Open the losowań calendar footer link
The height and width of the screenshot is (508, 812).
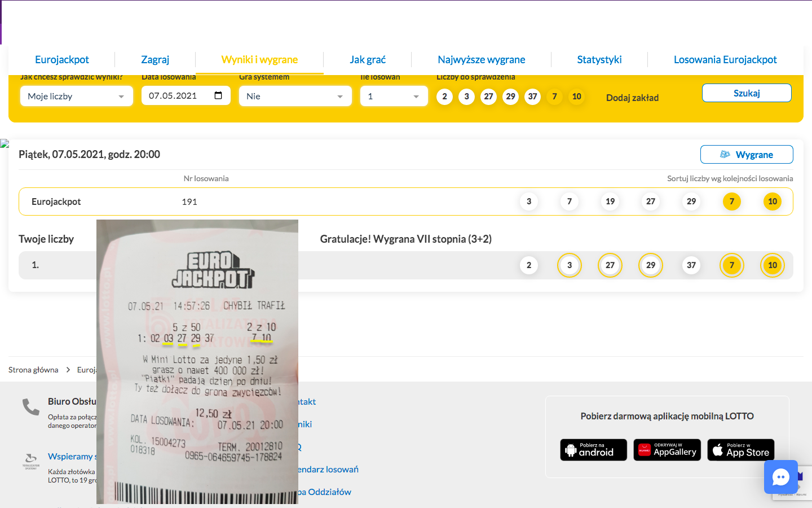328,469
